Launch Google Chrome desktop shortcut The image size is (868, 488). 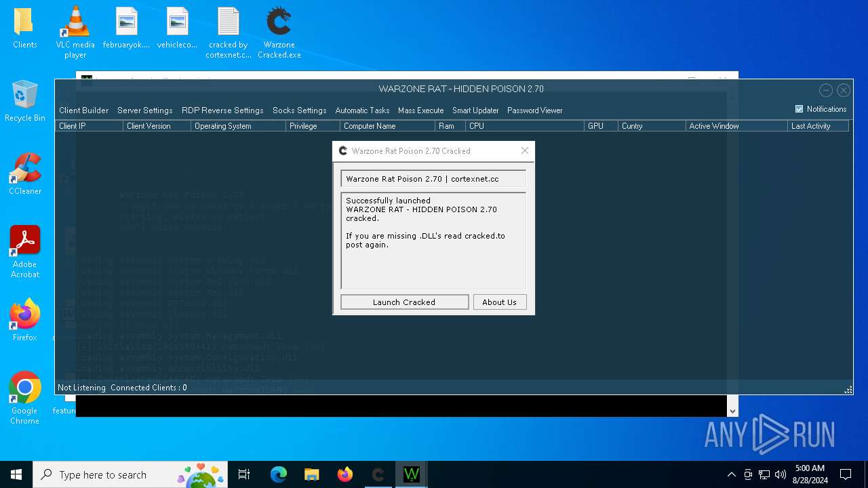(24, 398)
